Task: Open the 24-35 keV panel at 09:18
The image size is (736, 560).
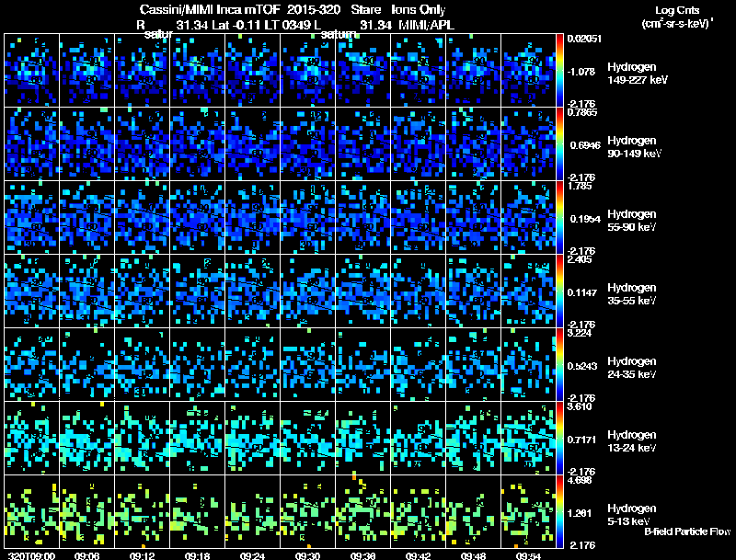Action: [x=197, y=365]
